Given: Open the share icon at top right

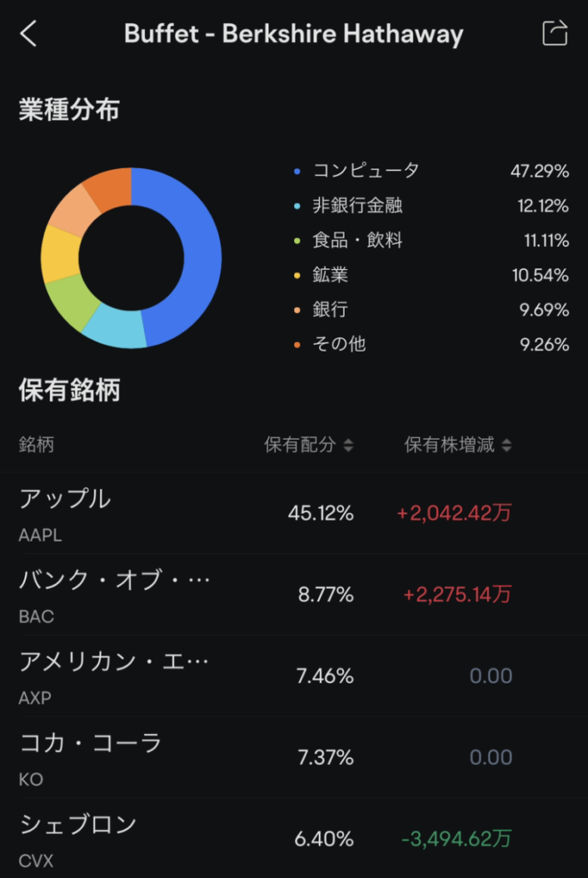Looking at the screenshot, I should 555,33.
